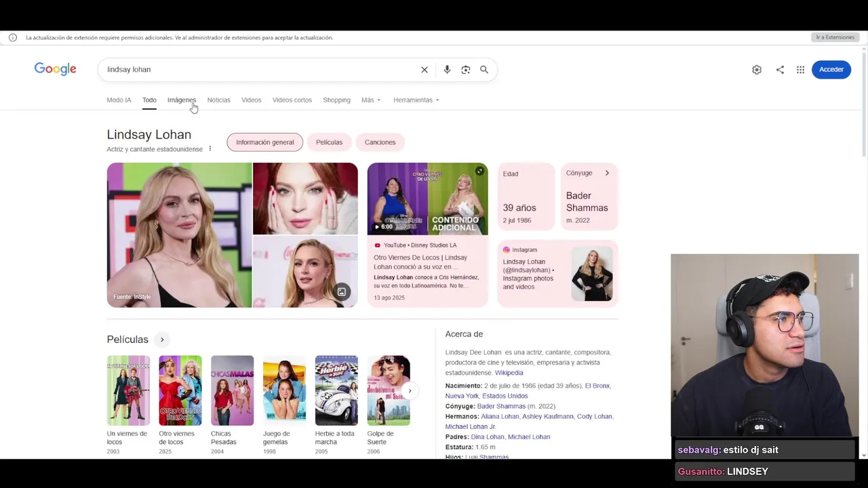Switch to Modo IA tab
This screenshot has width=868, height=488.
(x=119, y=100)
